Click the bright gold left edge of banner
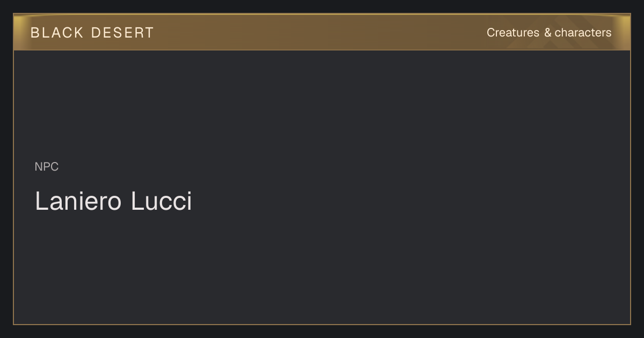This screenshot has height=338, width=644. click(x=19, y=32)
